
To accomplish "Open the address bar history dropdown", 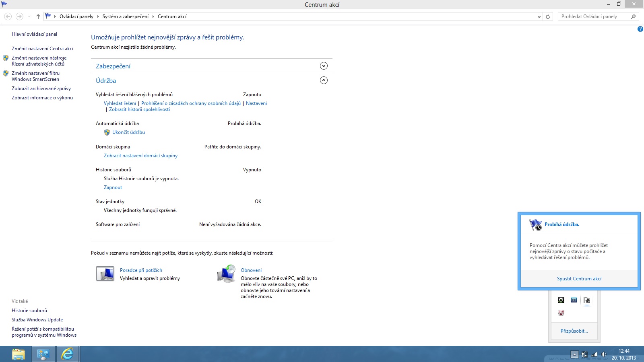I will click(539, 16).
